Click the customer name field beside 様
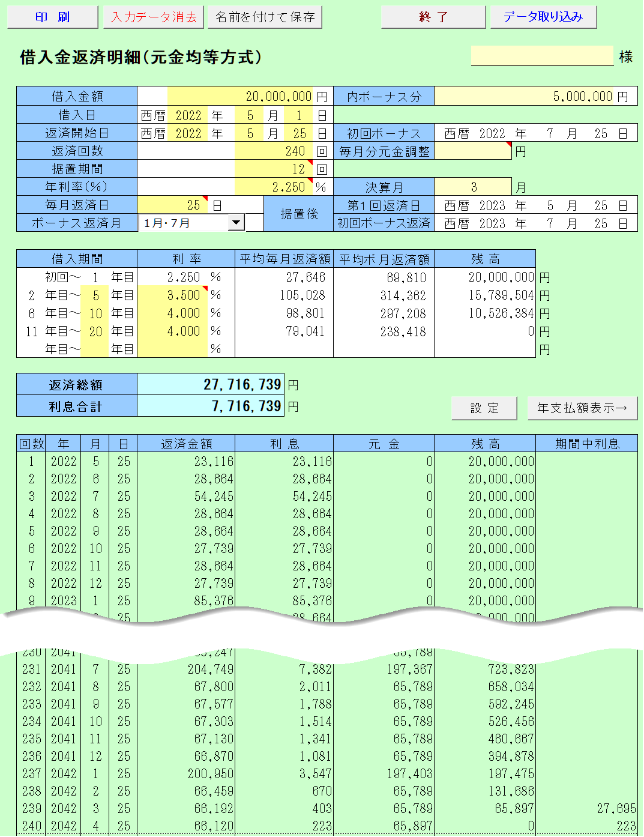This screenshot has width=644, height=837. (x=541, y=55)
